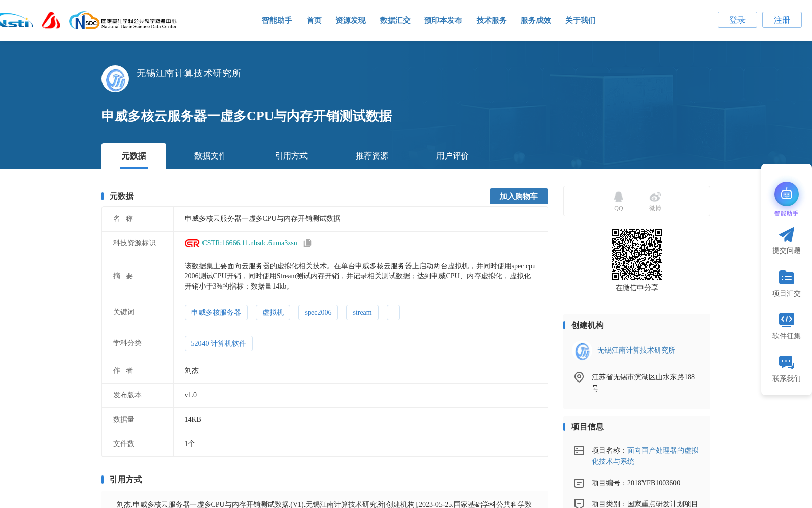
Task: Click the 联系我们 chat bubble icon
Action: coord(786,362)
